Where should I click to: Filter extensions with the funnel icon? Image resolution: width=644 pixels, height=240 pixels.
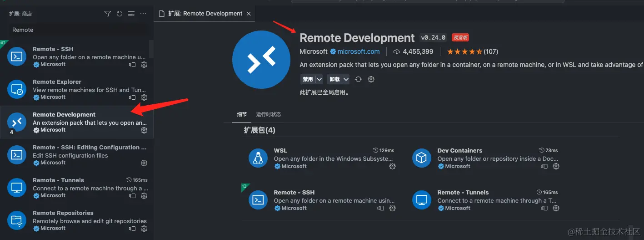tap(108, 14)
